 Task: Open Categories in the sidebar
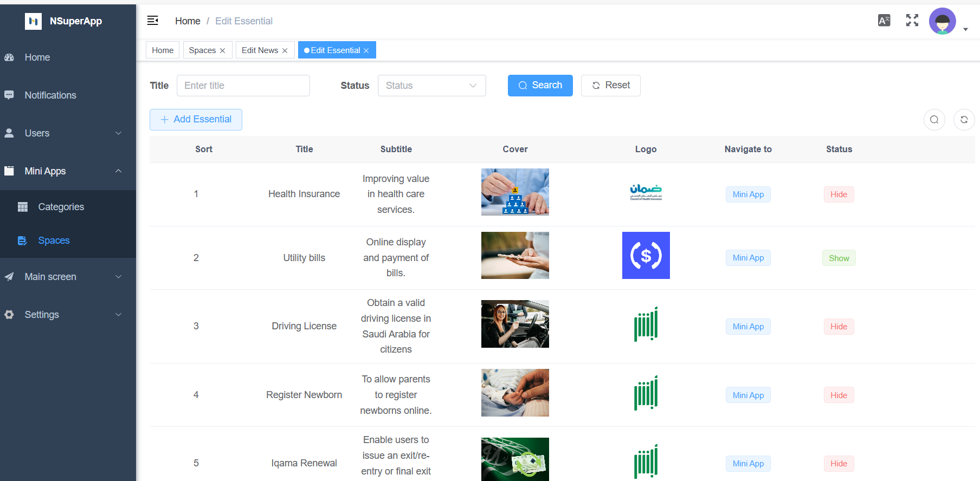(x=61, y=207)
